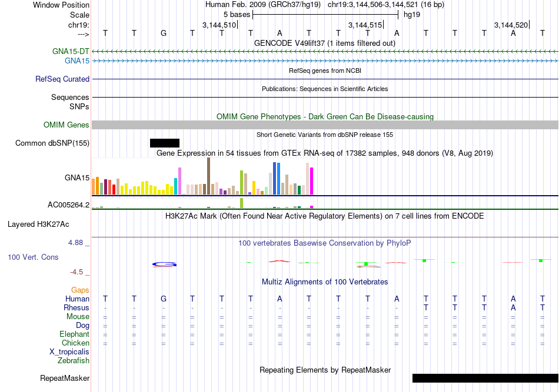Click the OMIM Genes track label
Screen dimensions: 559x392
click(66, 125)
